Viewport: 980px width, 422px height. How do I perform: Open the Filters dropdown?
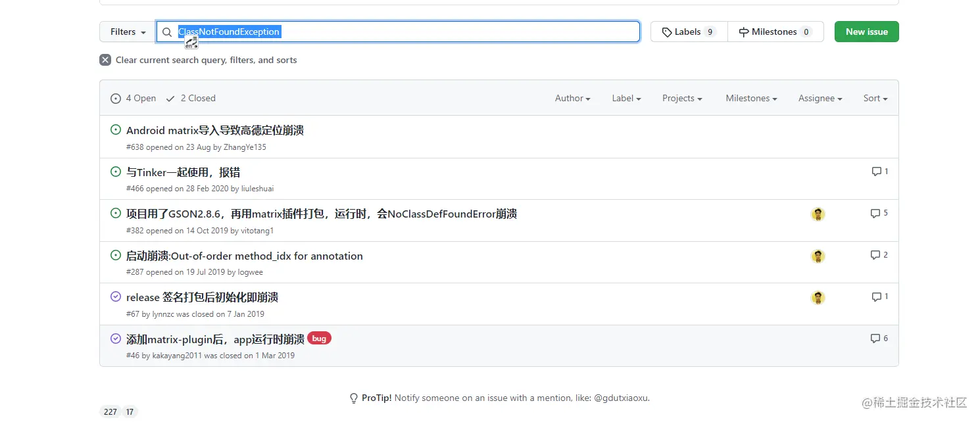point(128,32)
